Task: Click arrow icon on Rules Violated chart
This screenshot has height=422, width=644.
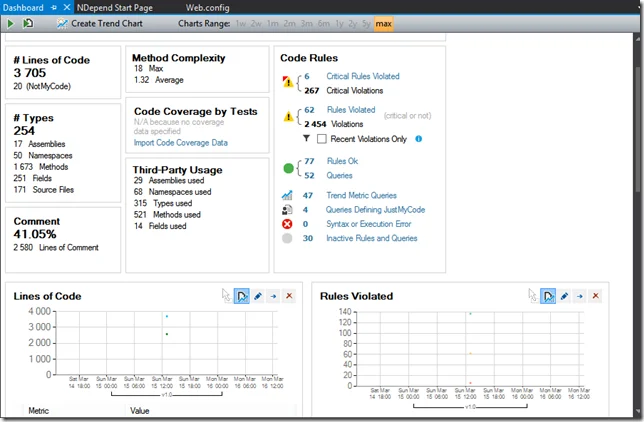Action: click(580, 296)
